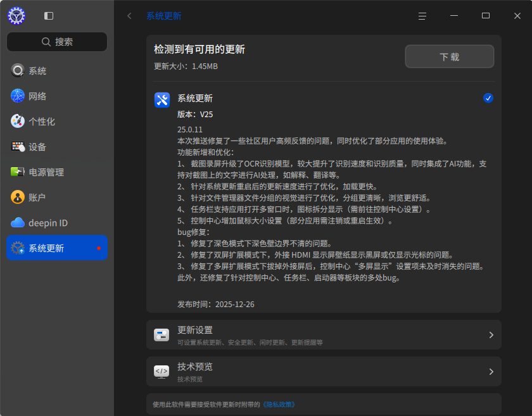Uncheck the 系统更新 blue checkmark

coord(488,98)
